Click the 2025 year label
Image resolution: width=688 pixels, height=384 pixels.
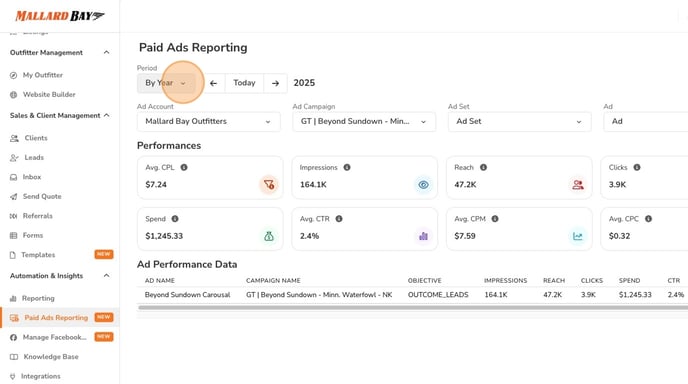[304, 83]
